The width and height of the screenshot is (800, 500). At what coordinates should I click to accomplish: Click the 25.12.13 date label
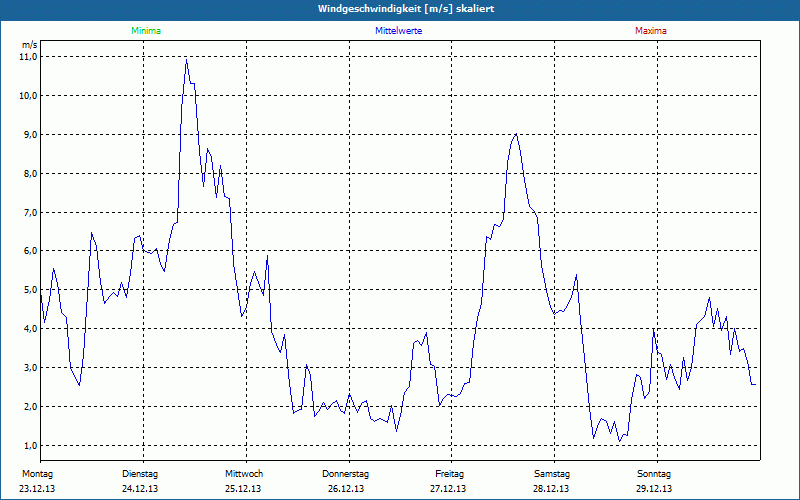tap(243, 489)
